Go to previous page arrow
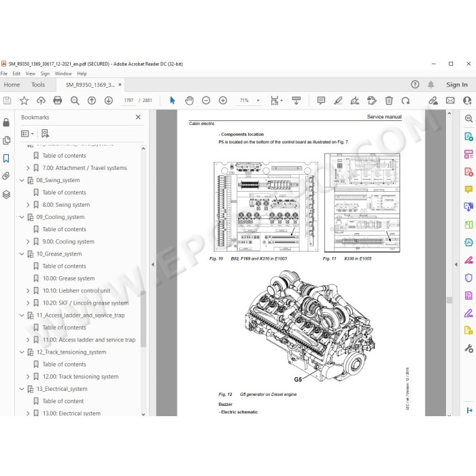The image size is (476, 476). pyautogui.click(x=92, y=101)
